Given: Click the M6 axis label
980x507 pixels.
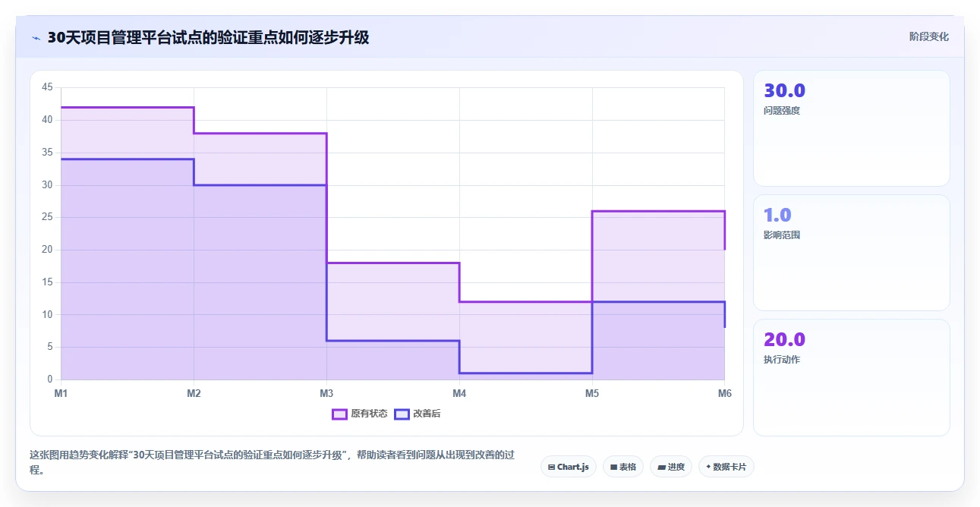Looking at the screenshot, I should pos(724,393).
